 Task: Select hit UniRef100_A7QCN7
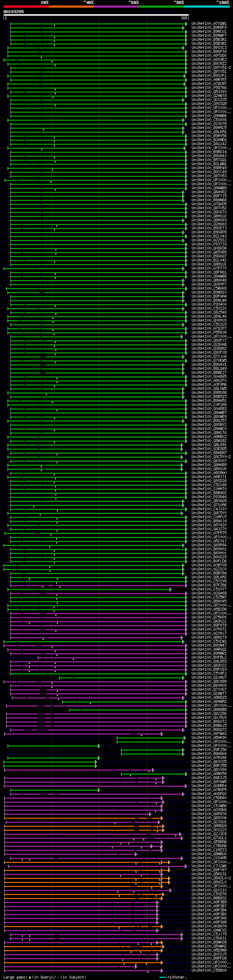(x=209, y=84)
